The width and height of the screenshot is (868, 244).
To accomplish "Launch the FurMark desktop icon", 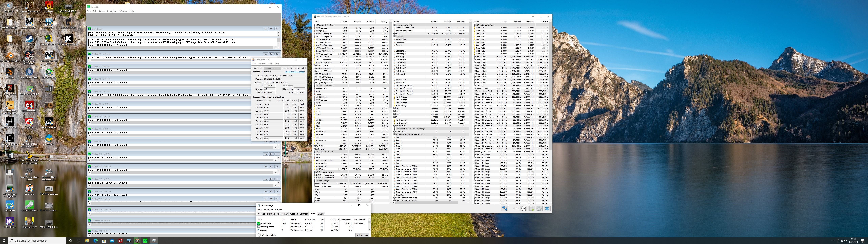I will 49,6.
